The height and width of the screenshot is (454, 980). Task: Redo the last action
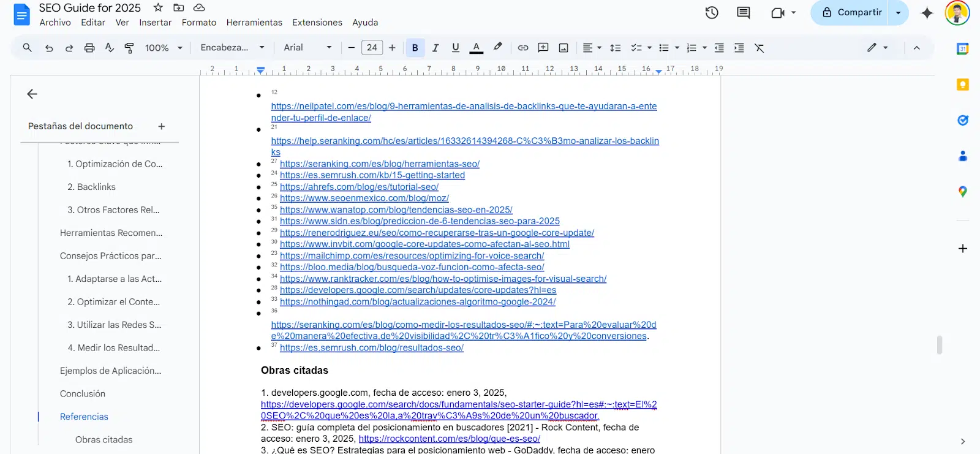69,48
